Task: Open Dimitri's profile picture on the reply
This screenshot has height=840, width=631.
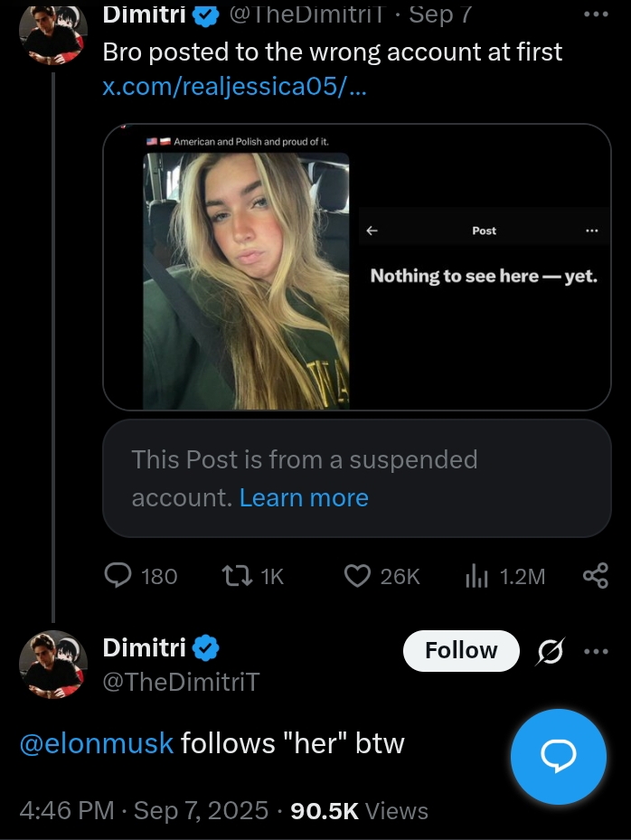Action: pos(52,665)
